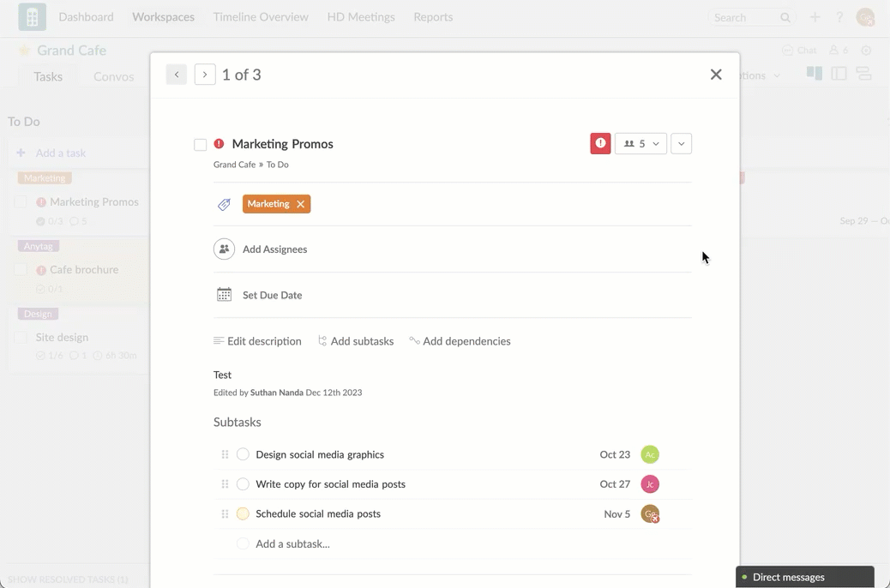Go to previous task with left chevron
The width and height of the screenshot is (890, 588).
(177, 75)
